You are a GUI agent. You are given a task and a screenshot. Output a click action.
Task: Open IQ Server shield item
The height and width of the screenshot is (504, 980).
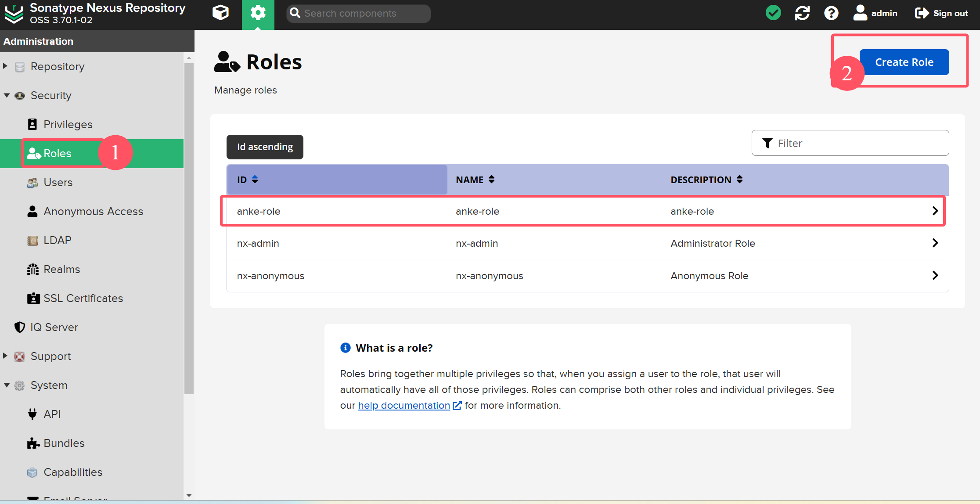(x=54, y=327)
